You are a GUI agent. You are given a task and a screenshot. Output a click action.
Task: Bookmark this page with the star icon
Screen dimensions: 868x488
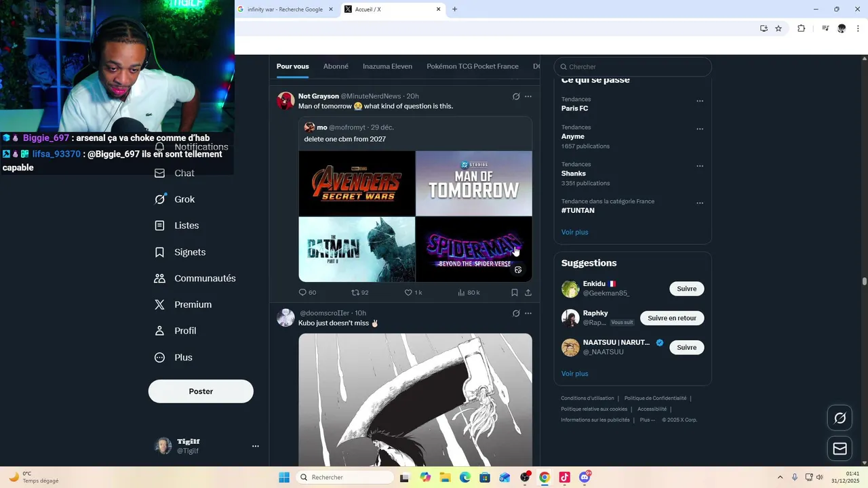778,28
